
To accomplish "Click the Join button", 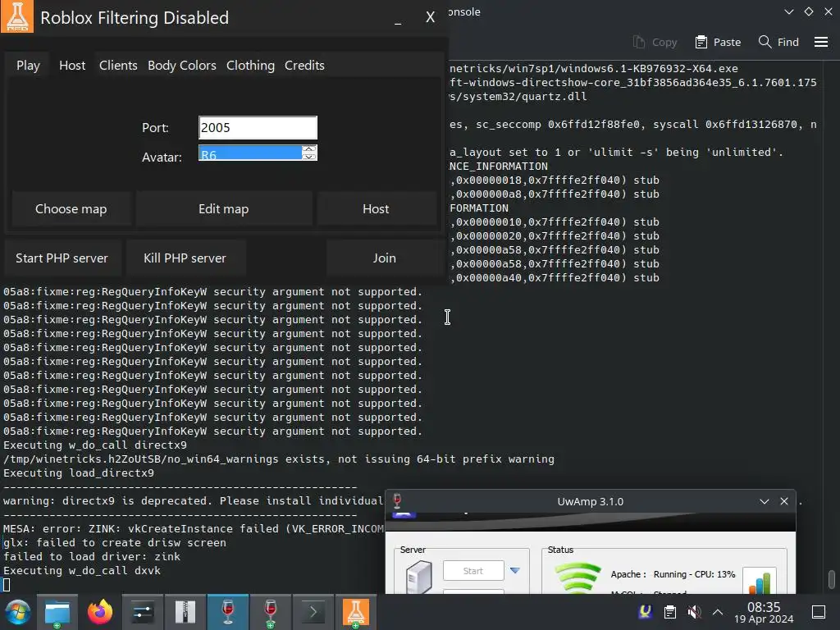I will pyautogui.click(x=384, y=258).
